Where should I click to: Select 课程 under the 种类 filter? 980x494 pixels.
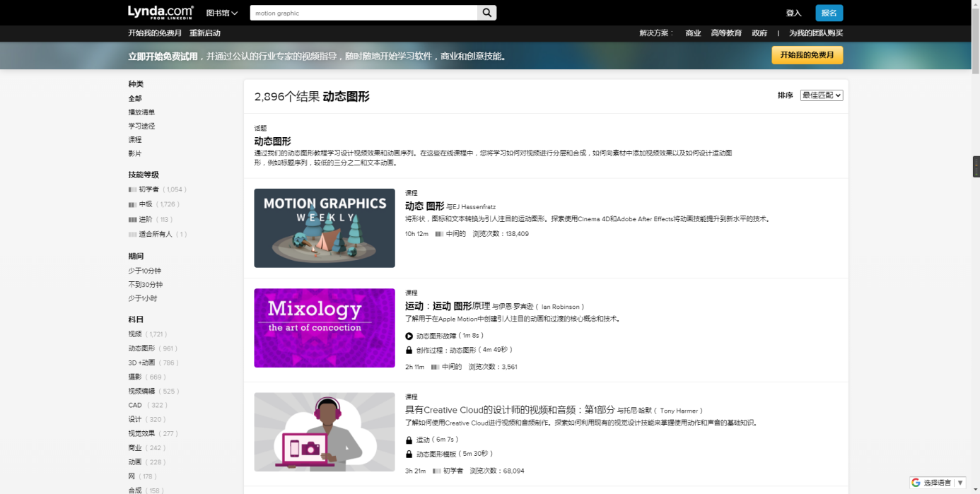tap(134, 140)
